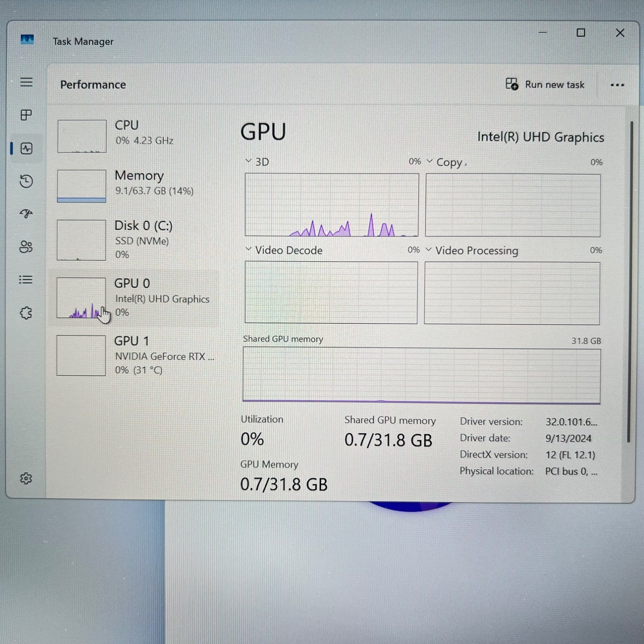Click the Video Processing usage graph
644x644 pixels.
512,293
